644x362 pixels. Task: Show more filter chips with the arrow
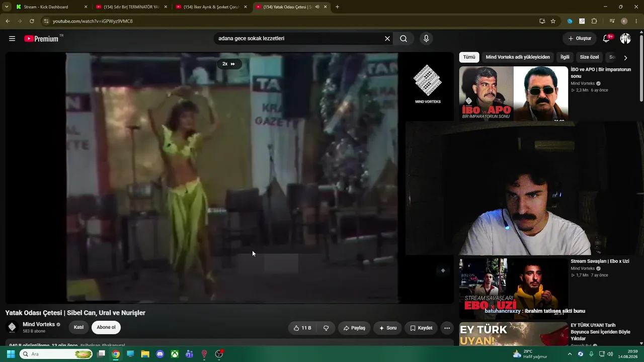coord(625,58)
